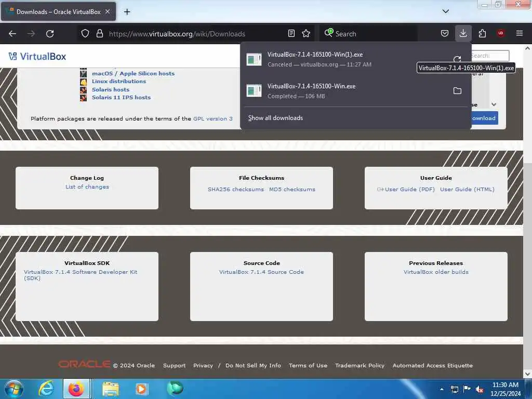Open the Firefox application hamburger menu
532x399 pixels.
pos(519,33)
